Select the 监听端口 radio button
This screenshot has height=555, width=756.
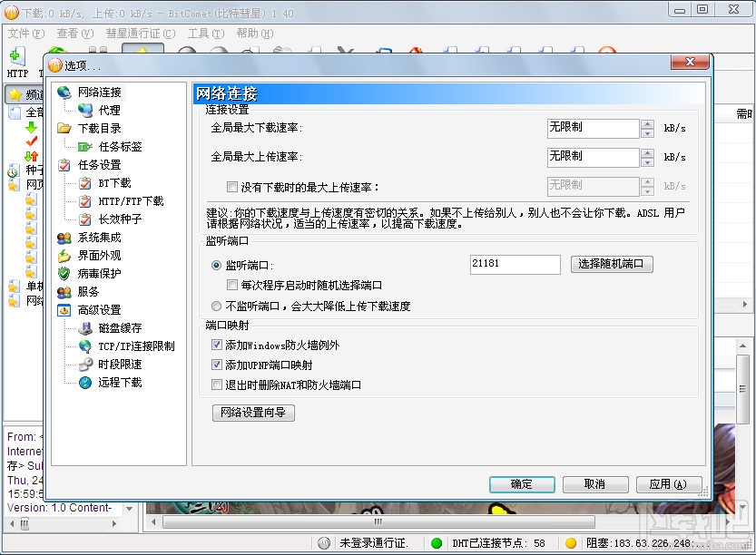[x=217, y=265]
